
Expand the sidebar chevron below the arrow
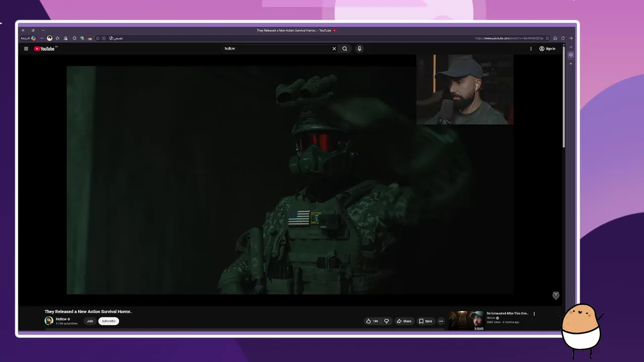click(571, 47)
